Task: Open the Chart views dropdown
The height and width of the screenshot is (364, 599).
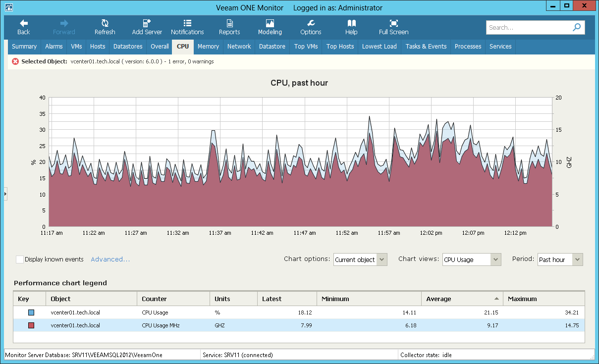Action: point(472,260)
